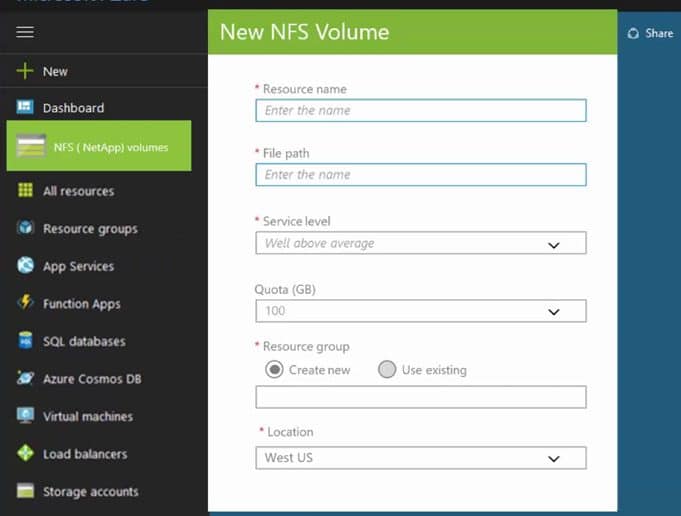Click the Service level chevron arrow

[x=554, y=245]
